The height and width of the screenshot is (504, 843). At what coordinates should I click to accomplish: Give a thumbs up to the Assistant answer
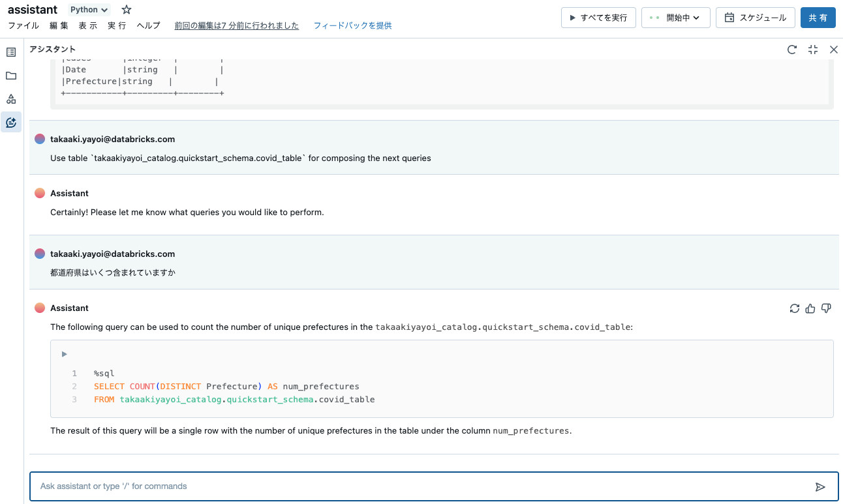(x=810, y=308)
